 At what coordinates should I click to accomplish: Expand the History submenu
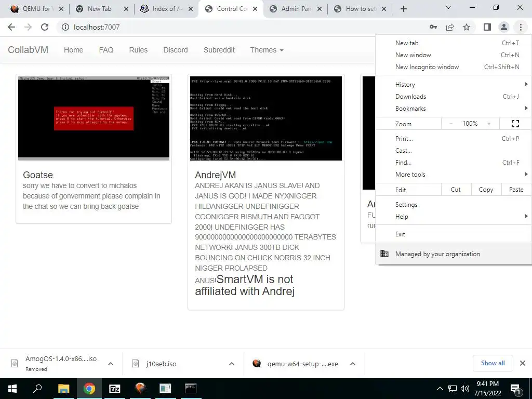click(454, 85)
